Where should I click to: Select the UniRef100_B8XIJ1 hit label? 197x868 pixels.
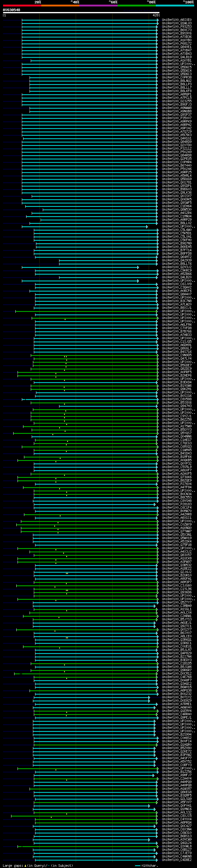click(176, 308)
